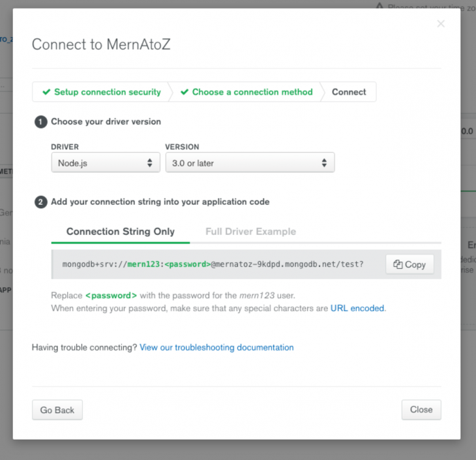Click the Connect to MernAtoZ heading
Screen dimensions: 476x460
click(101, 44)
